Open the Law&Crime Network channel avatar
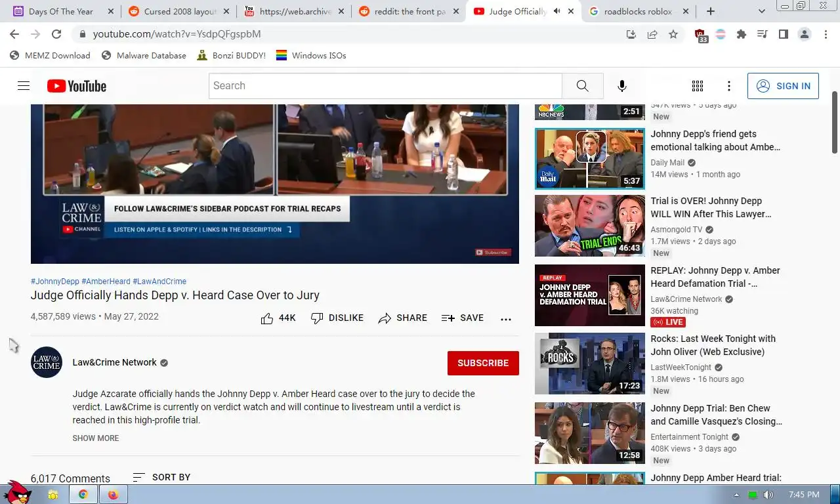 tap(47, 362)
